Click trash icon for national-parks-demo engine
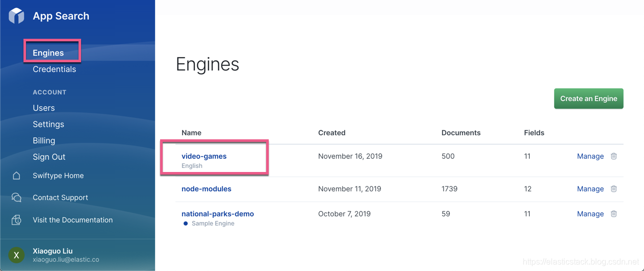This screenshot has height=271, width=644. (x=614, y=214)
